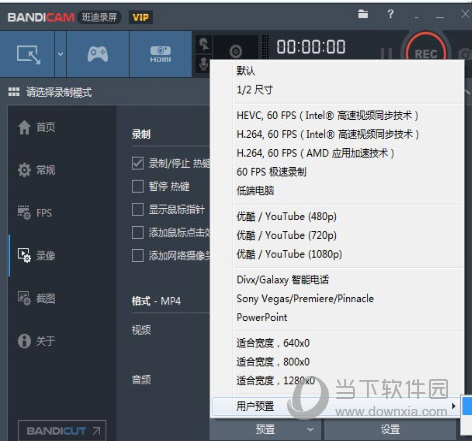
Task: Click the 设置 settings button
Action: coord(390,429)
